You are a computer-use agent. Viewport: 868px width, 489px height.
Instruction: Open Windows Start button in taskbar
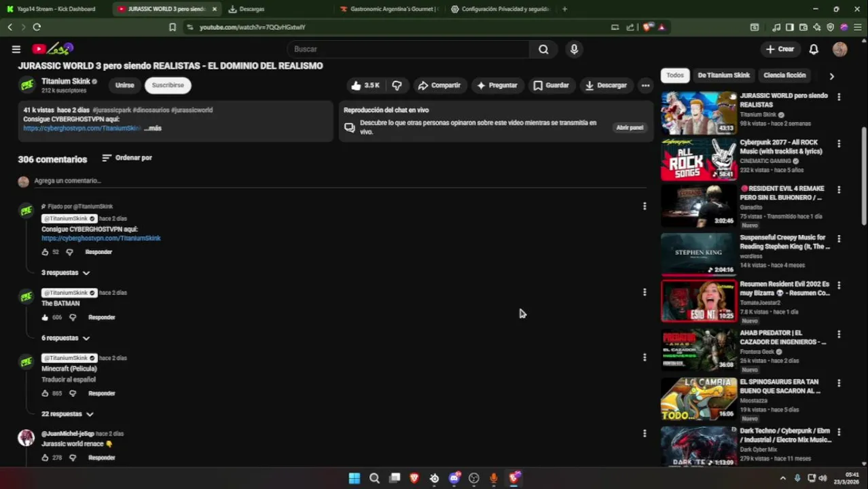pyautogui.click(x=354, y=478)
